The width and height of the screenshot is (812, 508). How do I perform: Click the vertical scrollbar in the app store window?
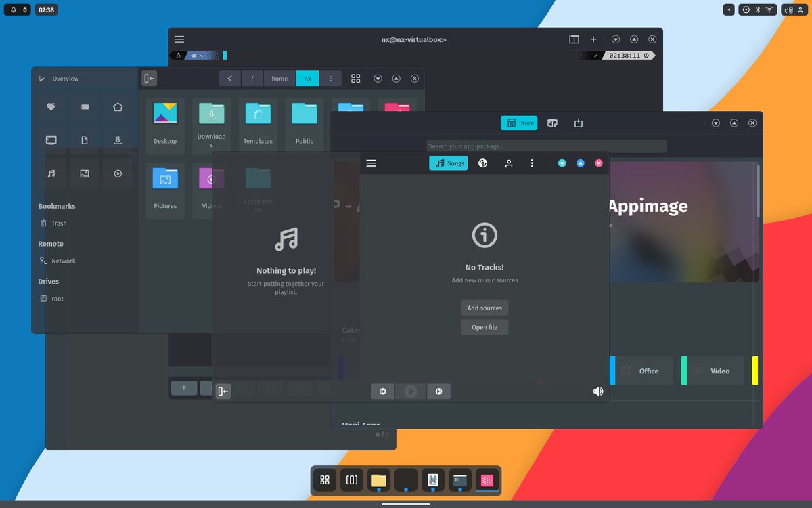758,191
